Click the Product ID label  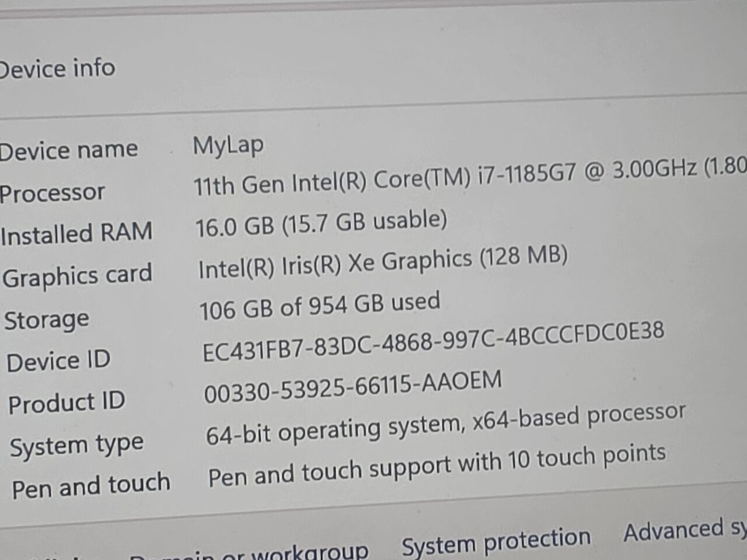click(x=67, y=402)
